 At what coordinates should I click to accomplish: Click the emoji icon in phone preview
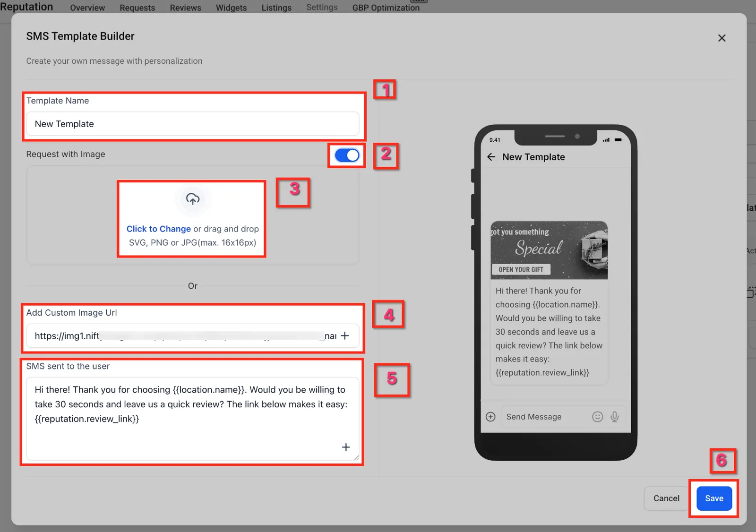pyautogui.click(x=598, y=416)
